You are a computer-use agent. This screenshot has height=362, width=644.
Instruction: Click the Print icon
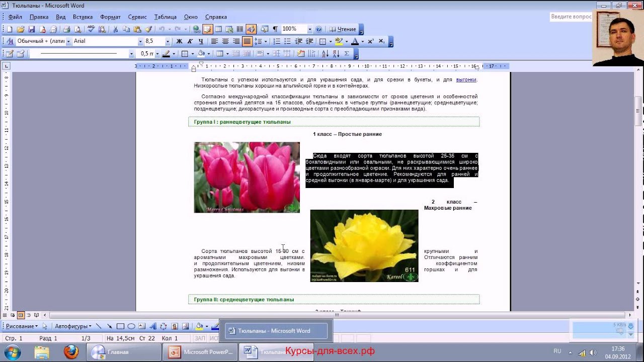pos(67,29)
